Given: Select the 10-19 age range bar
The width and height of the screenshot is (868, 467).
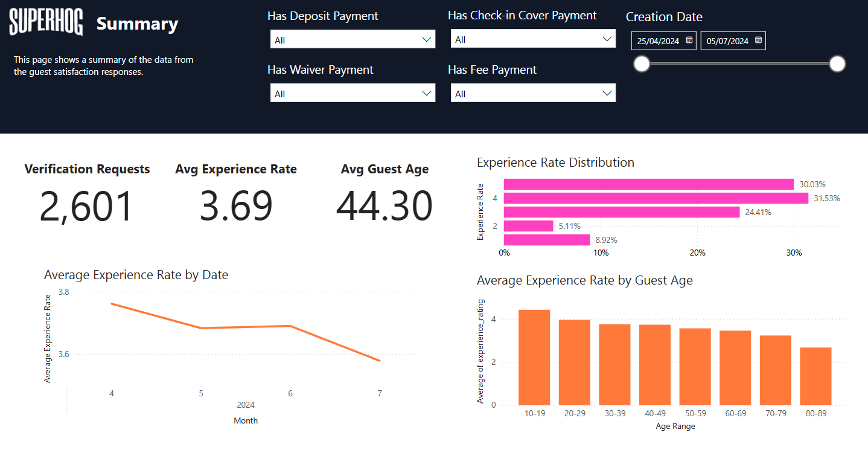Looking at the screenshot, I should [534, 357].
